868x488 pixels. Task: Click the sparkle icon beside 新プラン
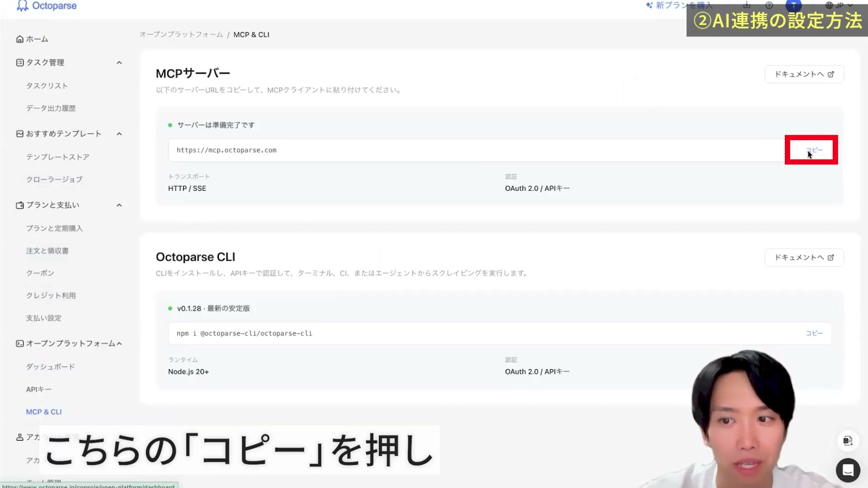pos(649,5)
